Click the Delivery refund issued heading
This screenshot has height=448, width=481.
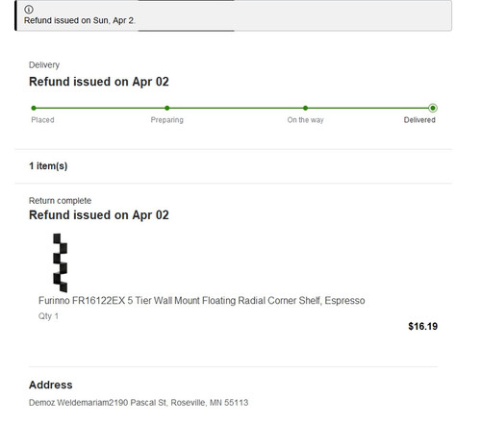pos(99,82)
